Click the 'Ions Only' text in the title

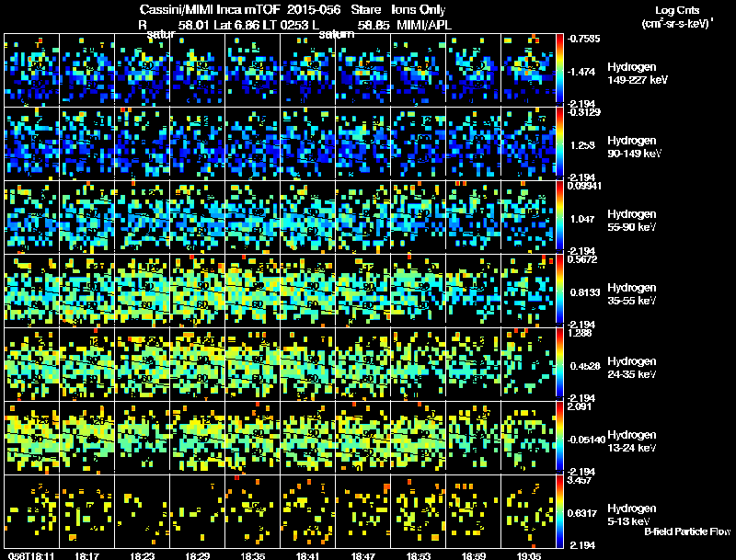(x=419, y=10)
